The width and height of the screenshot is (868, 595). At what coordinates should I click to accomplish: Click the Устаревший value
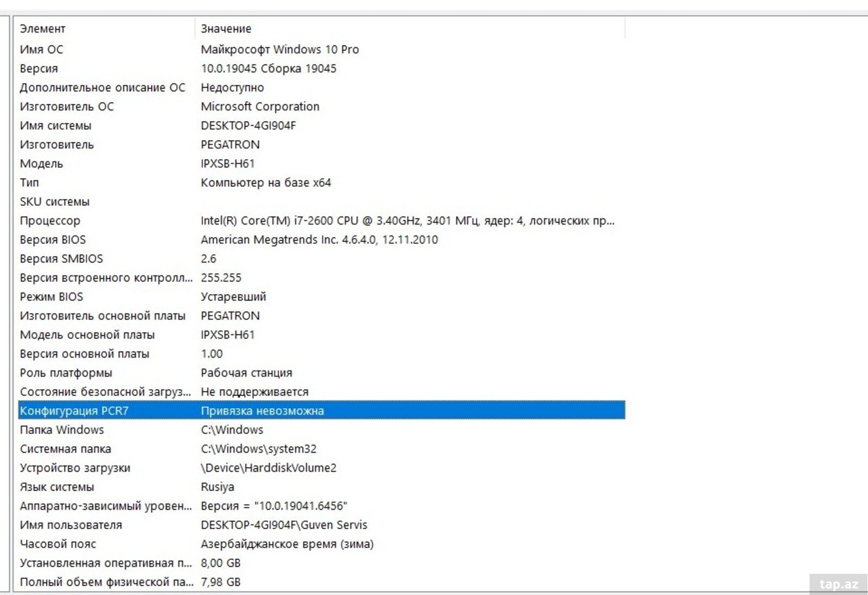tap(233, 296)
